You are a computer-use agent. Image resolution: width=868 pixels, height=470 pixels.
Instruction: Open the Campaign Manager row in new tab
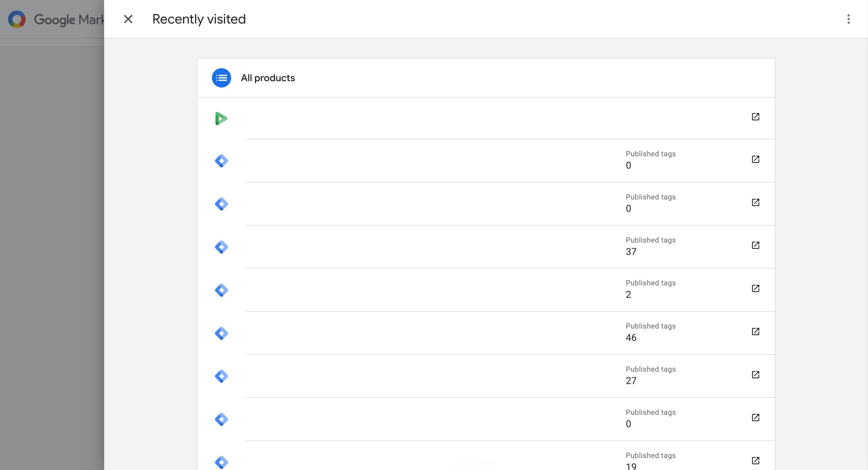pos(755,117)
